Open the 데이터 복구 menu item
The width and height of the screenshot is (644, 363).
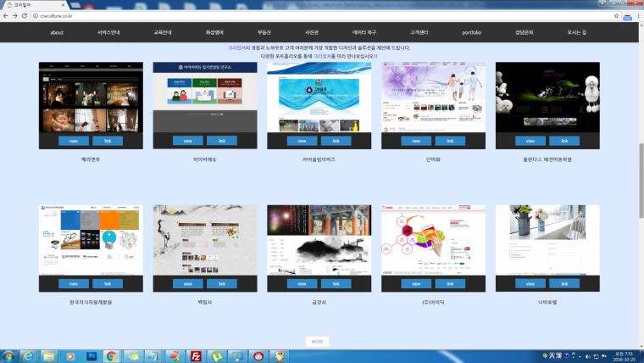(x=364, y=32)
